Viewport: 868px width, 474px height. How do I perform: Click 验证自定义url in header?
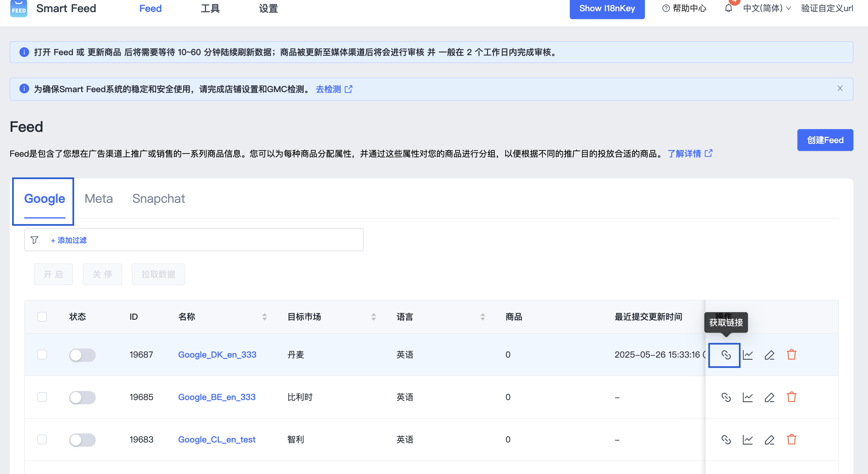click(x=827, y=8)
